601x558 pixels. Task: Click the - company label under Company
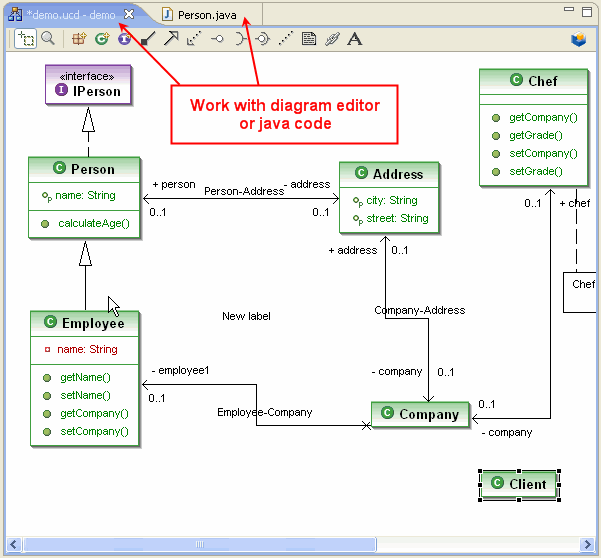point(507,433)
